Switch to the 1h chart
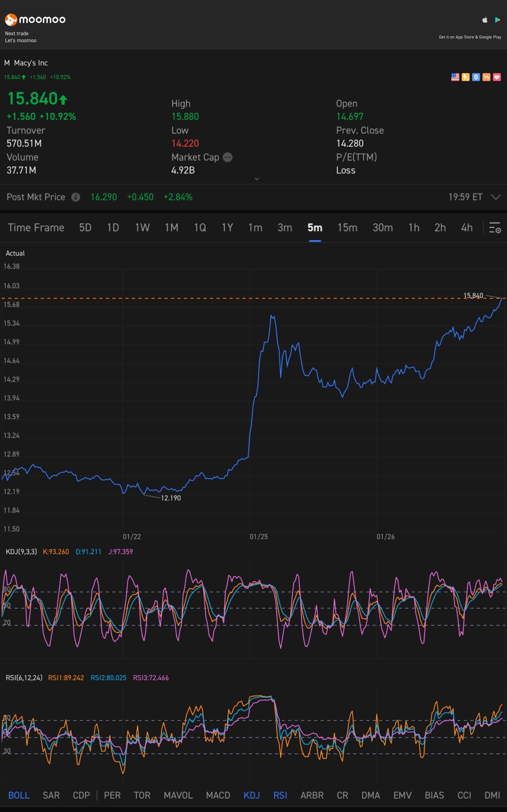 point(414,228)
